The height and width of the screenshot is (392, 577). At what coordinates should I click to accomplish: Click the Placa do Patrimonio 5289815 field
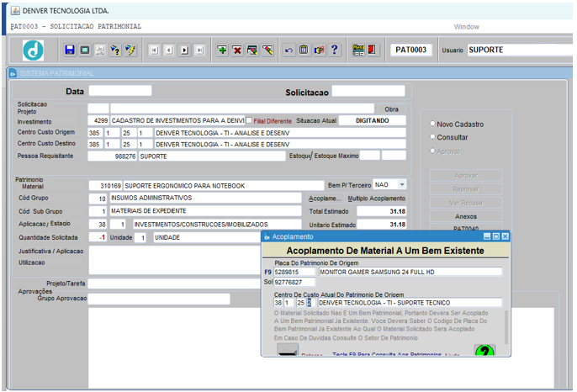(295, 272)
